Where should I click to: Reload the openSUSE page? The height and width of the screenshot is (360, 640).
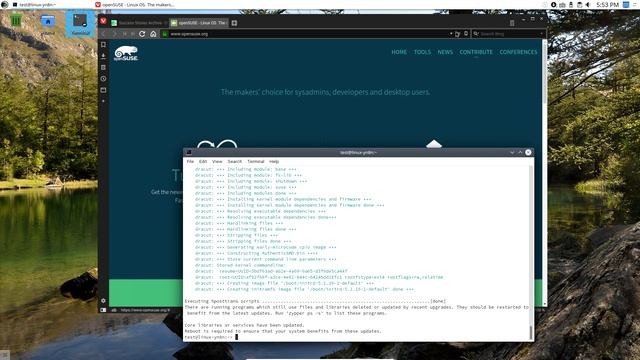coord(142,34)
